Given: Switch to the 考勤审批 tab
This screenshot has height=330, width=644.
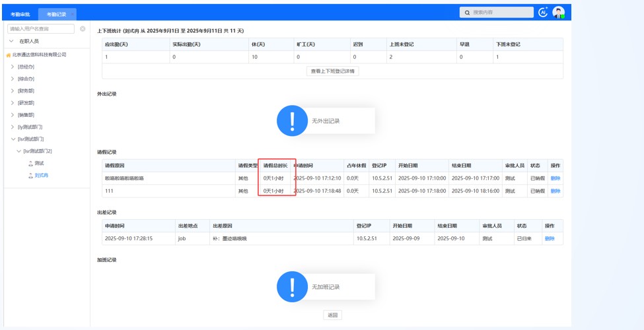Looking at the screenshot, I should (x=20, y=14).
